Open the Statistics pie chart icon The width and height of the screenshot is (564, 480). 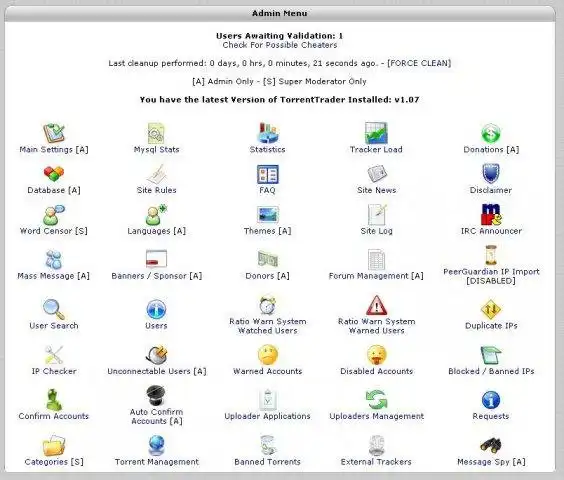tap(267, 133)
